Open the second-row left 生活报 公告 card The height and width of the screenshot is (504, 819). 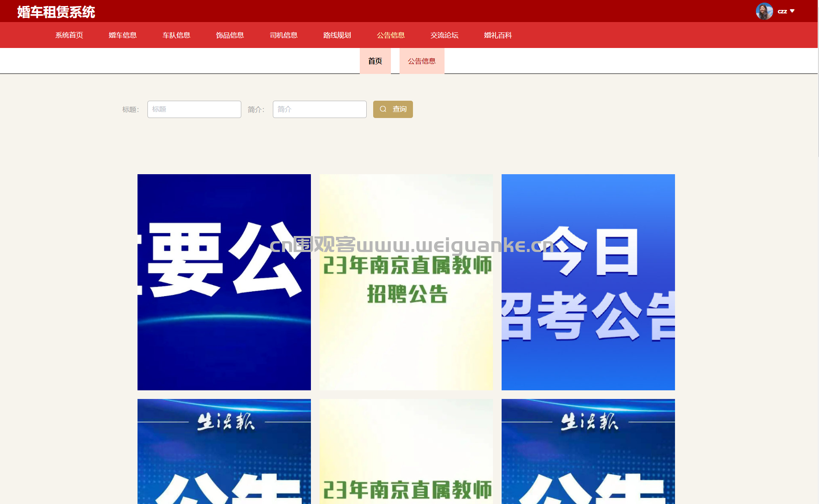coord(224,451)
